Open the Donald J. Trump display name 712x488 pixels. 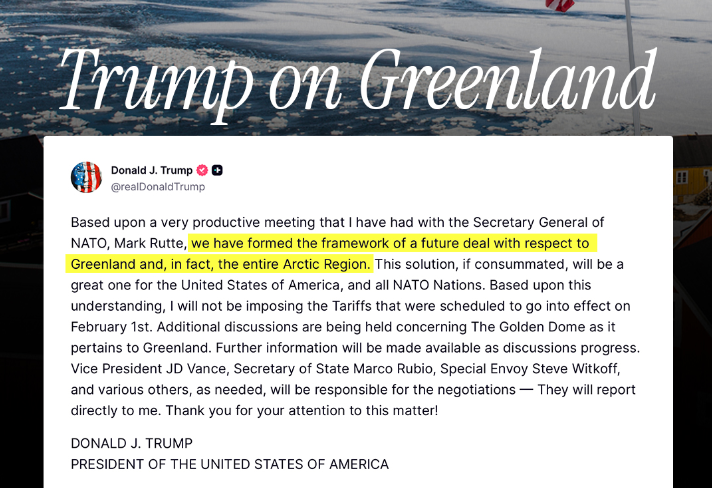pos(151,170)
